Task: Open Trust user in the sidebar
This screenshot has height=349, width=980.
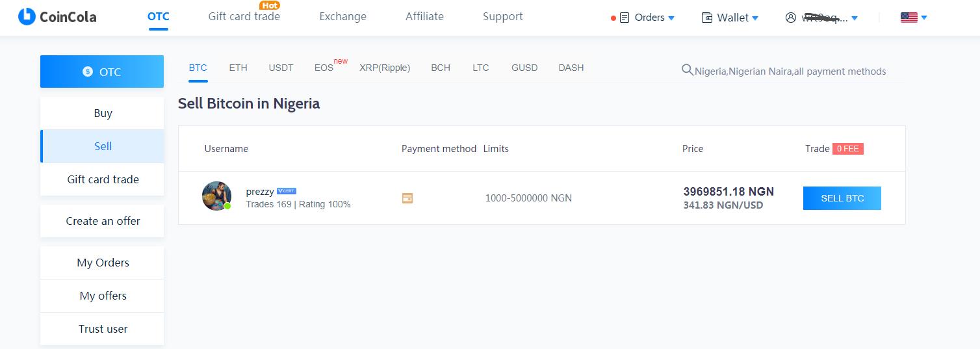Action: click(102, 329)
